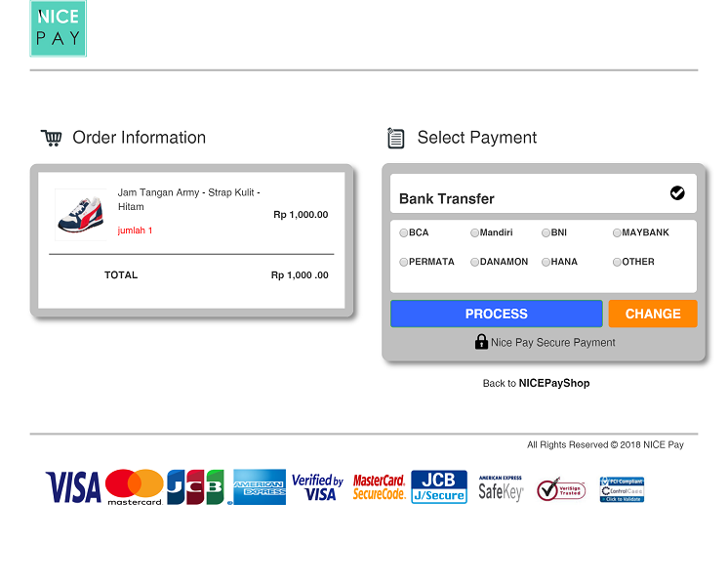
Task: Click the Select Payment document icon
Action: point(396,138)
